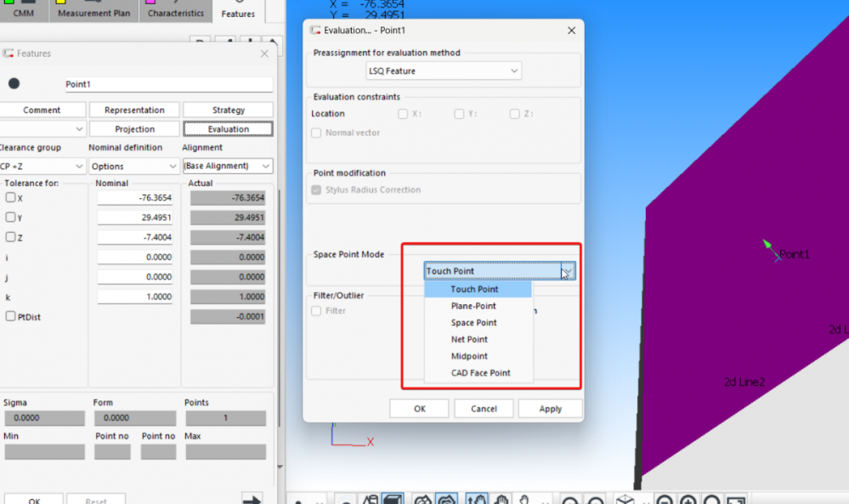The height and width of the screenshot is (504, 849).
Task: Click the point feature icon beside Point1
Action: tap(14, 83)
